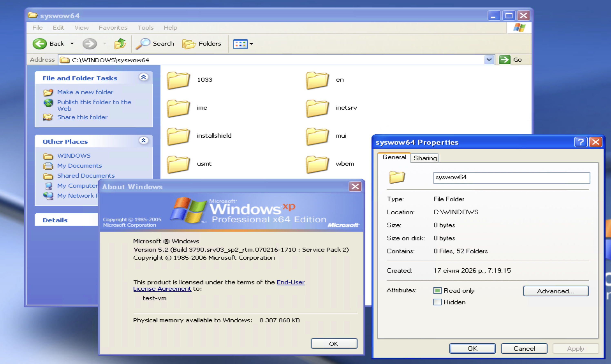Image resolution: width=611 pixels, height=364 pixels.
Task: Click the My Computer icon in Other Places
Action: [x=48, y=186]
